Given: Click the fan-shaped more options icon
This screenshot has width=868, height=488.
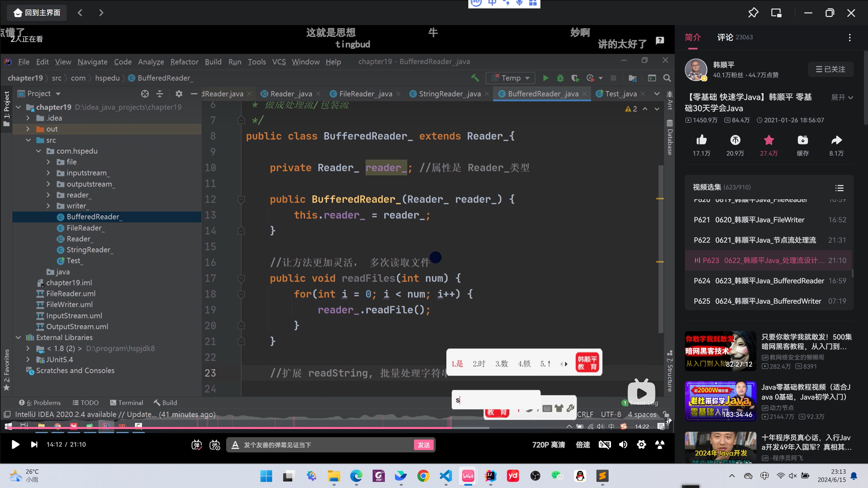Looking at the screenshot, I should [x=660, y=445].
